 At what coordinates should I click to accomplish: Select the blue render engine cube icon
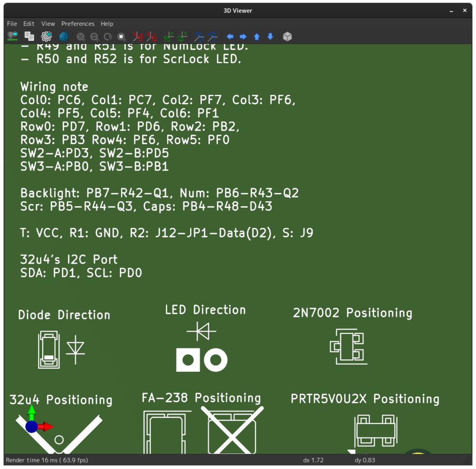coord(63,36)
